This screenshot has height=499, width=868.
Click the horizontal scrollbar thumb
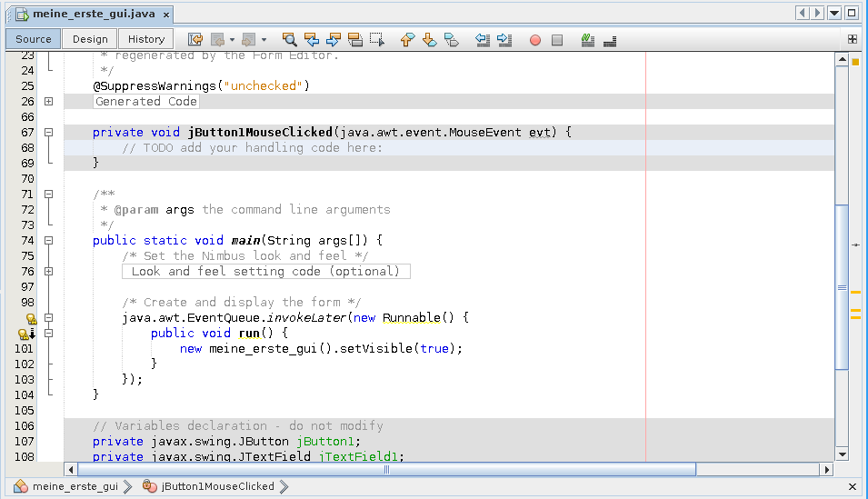tap(386, 470)
